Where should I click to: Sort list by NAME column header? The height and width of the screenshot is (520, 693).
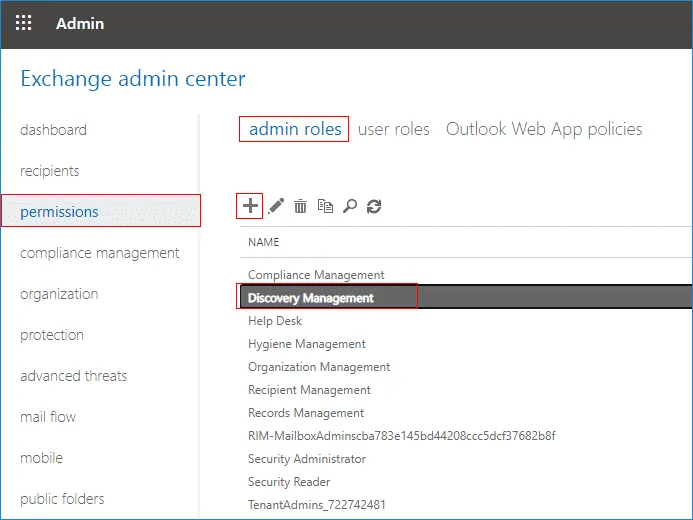[x=263, y=242]
